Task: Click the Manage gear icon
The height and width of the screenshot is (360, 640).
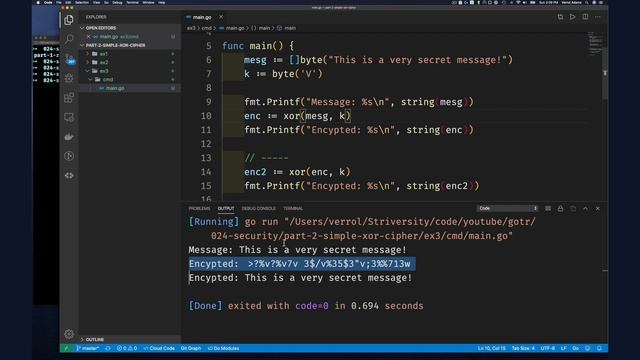Action: point(69,334)
